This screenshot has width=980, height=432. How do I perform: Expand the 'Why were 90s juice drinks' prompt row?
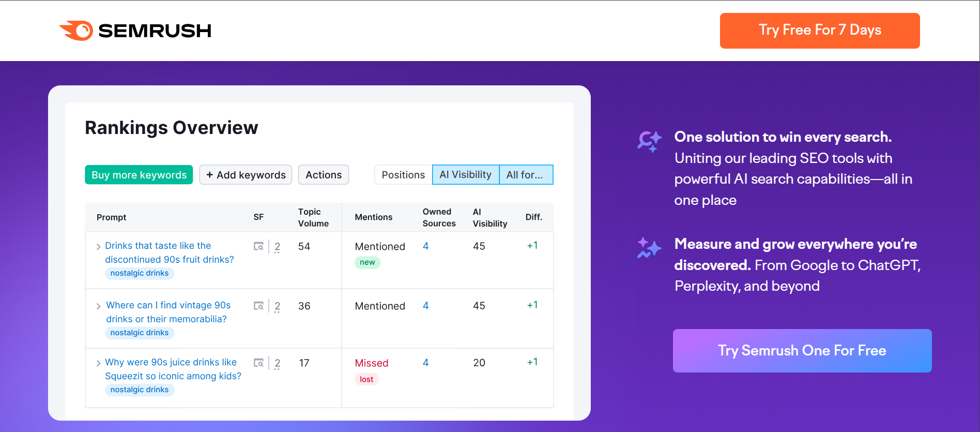click(98, 363)
